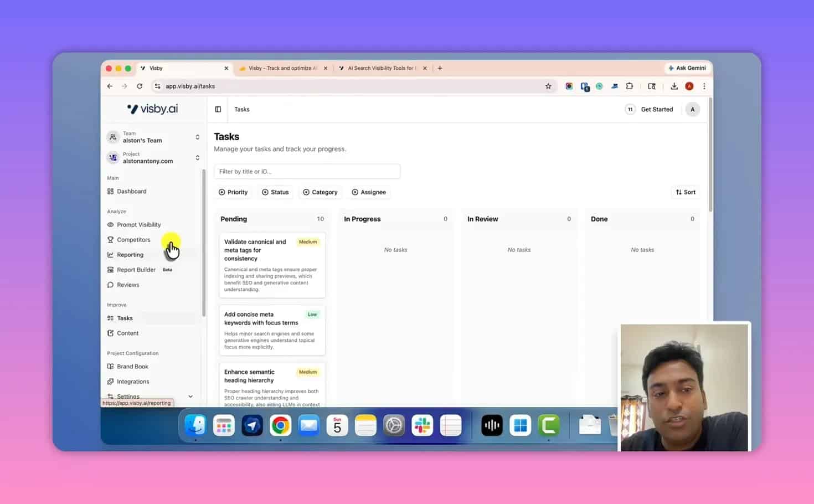Click the Filter by title or ID field
Screen dimensions: 814x504
pos(307,171)
